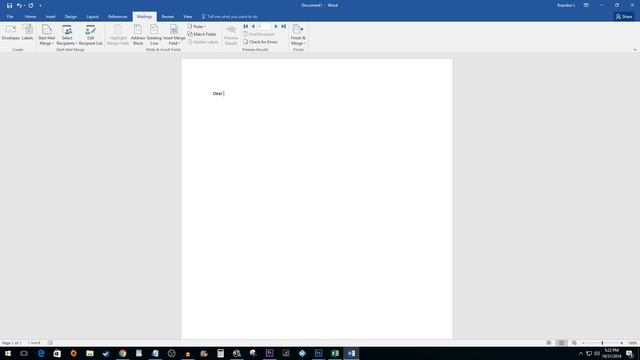640x360 pixels.
Task: Open the File tab
Action: (10, 17)
